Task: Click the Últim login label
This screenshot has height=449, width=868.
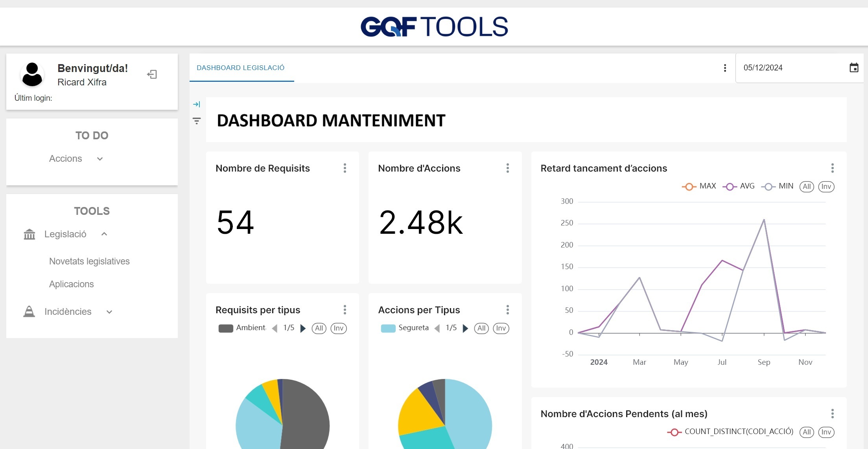Action: (x=33, y=98)
